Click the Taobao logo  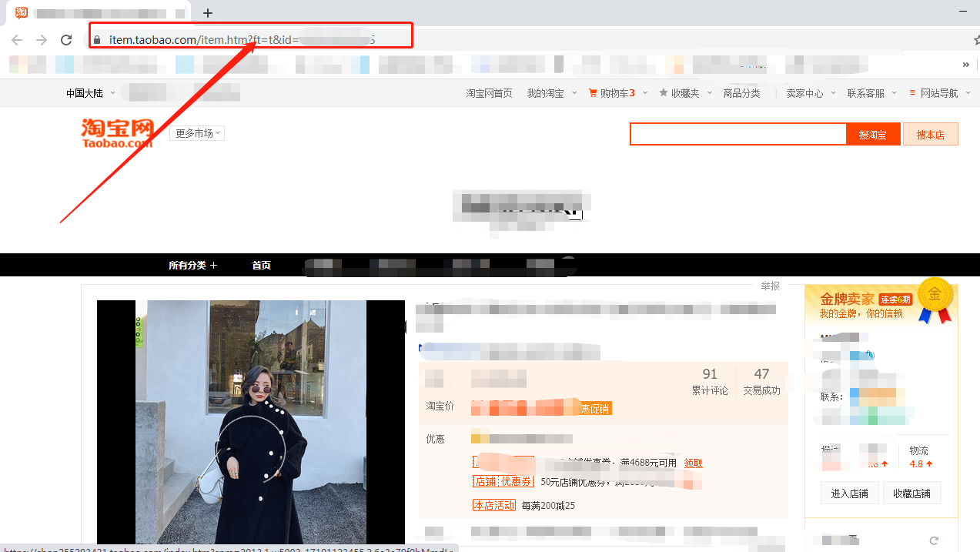[x=117, y=132]
